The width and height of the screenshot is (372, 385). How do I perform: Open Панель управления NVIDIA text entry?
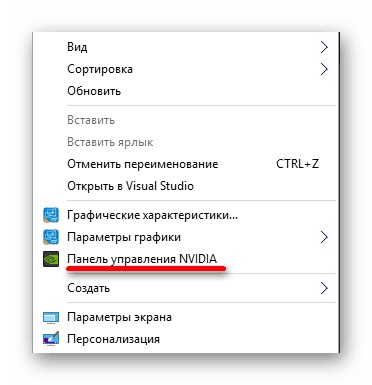point(142,259)
